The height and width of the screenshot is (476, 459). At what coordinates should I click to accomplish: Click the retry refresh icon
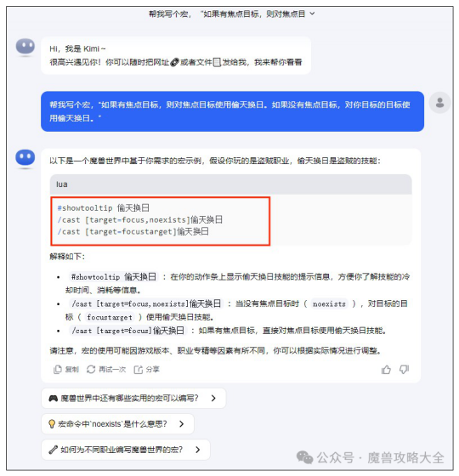(91, 370)
